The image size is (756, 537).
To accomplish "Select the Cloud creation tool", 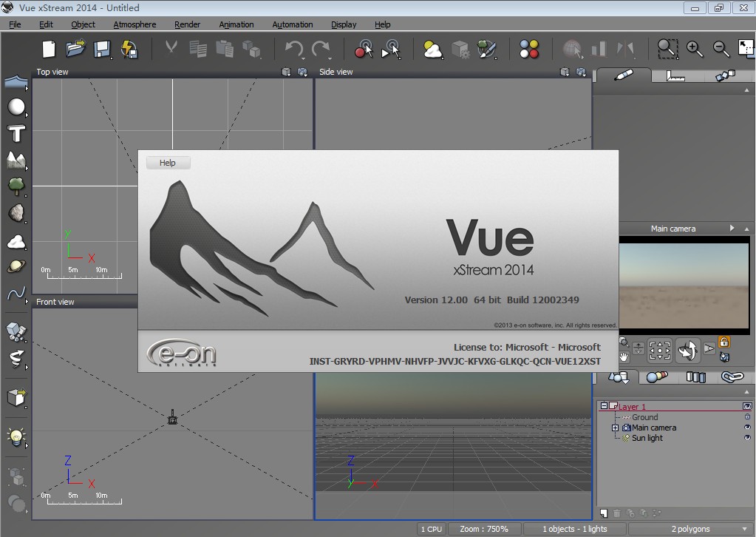I will [16, 240].
